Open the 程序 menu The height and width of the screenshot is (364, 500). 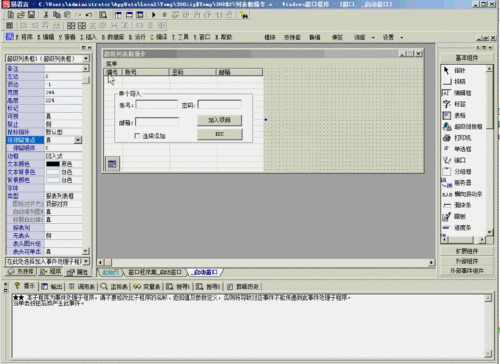[24, 37]
